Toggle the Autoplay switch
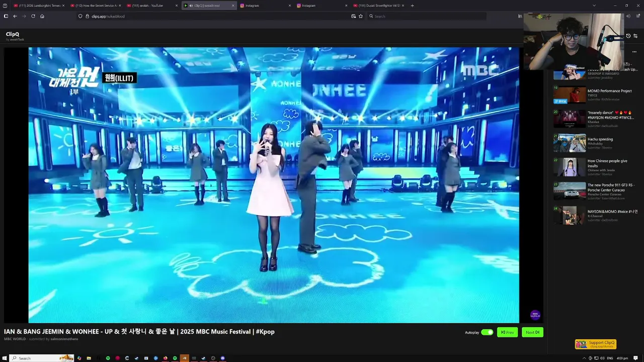 pos(487,332)
